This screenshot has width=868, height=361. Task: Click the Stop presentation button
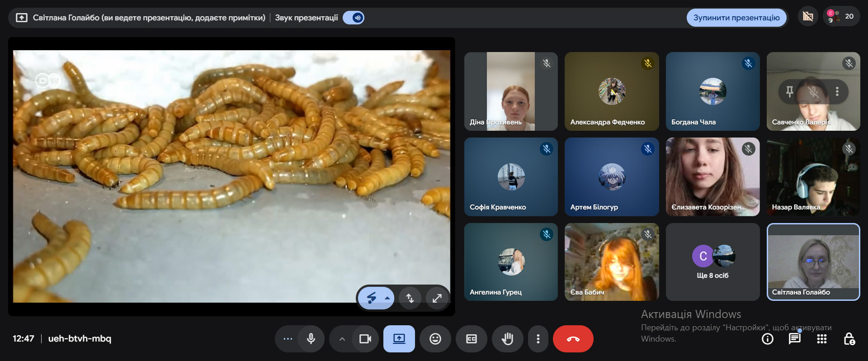coord(736,18)
